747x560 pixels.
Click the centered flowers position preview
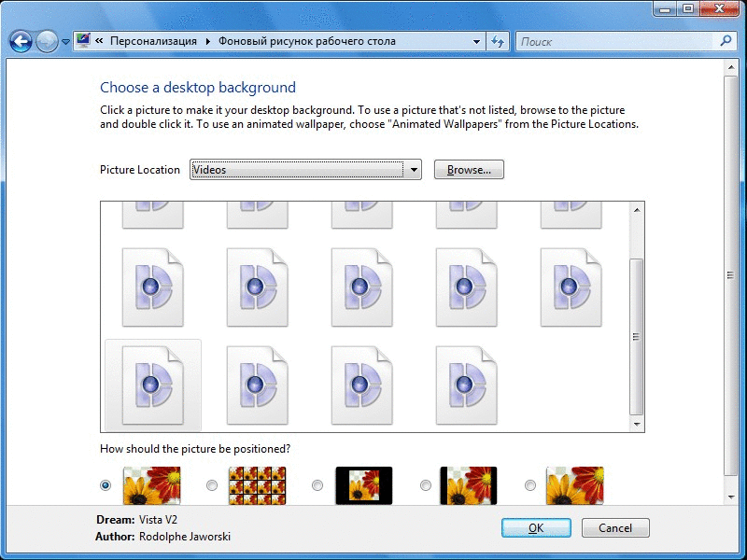pyautogui.click(x=364, y=485)
